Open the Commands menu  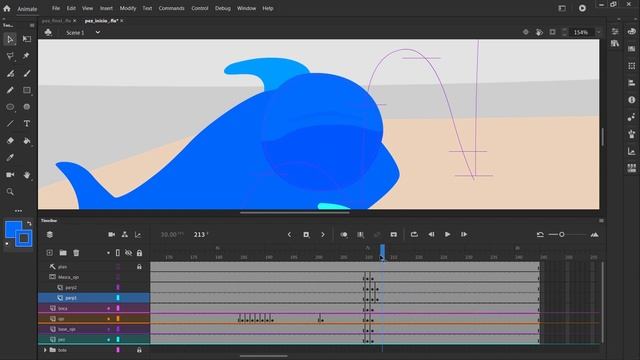tap(171, 8)
